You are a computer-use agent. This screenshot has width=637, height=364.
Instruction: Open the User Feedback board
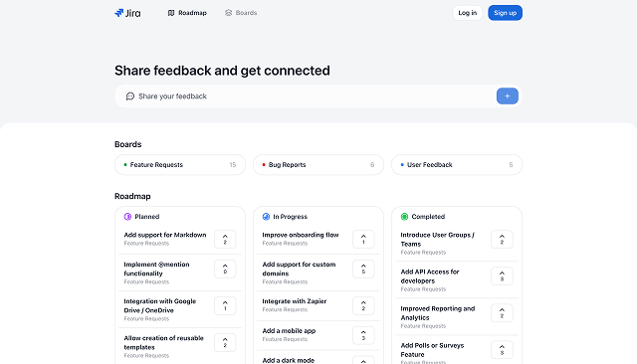coord(457,165)
